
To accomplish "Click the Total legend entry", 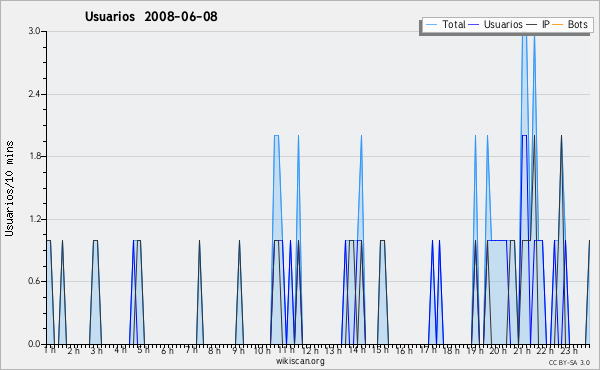I will pyautogui.click(x=445, y=24).
